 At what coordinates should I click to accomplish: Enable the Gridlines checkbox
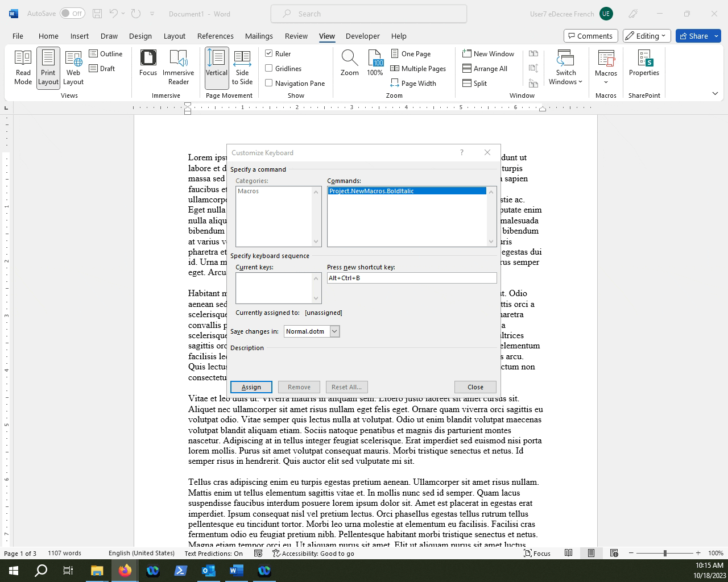269,68
